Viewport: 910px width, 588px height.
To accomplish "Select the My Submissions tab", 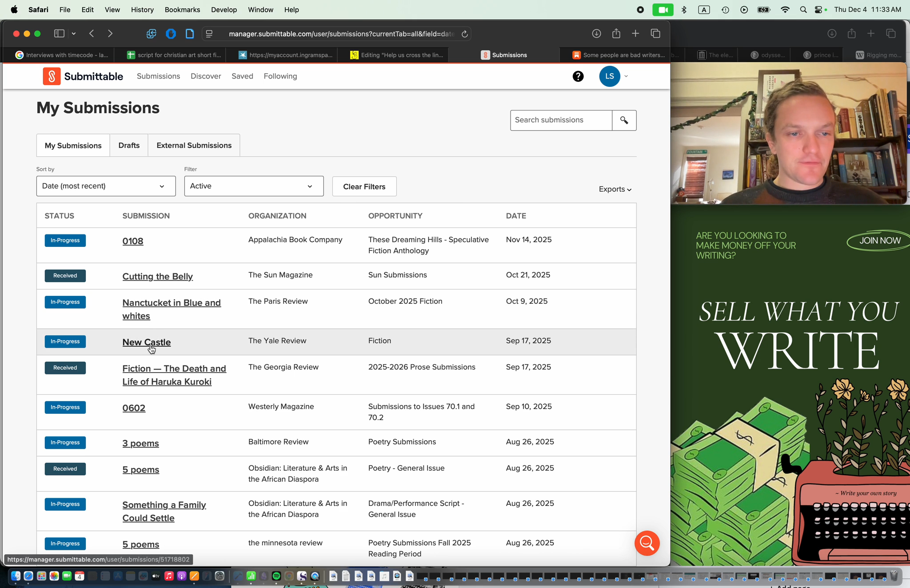I will [73, 146].
